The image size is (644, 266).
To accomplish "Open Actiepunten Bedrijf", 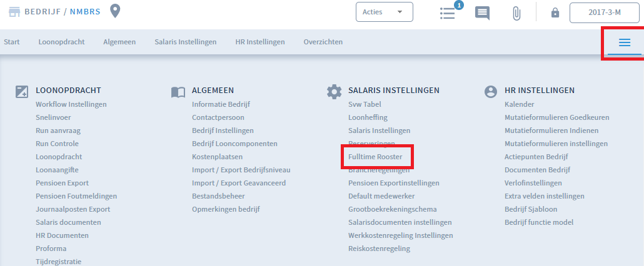I will click(536, 157).
